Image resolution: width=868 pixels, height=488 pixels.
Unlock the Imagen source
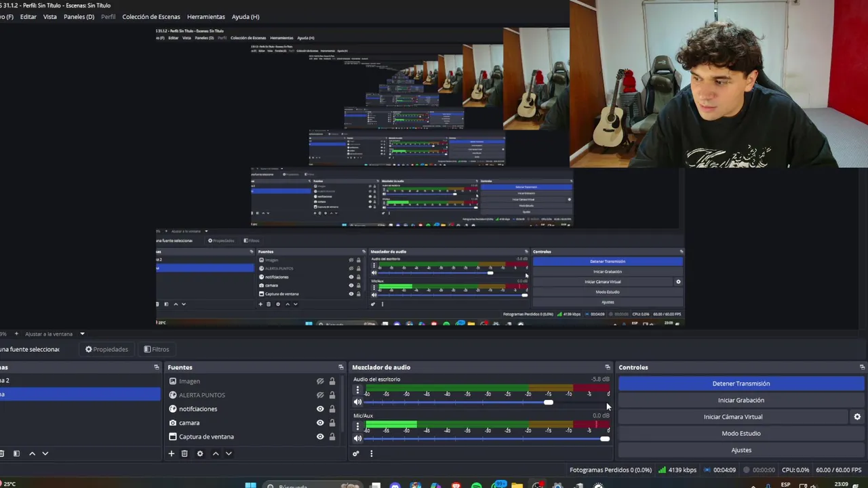pyautogui.click(x=332, y=382)
